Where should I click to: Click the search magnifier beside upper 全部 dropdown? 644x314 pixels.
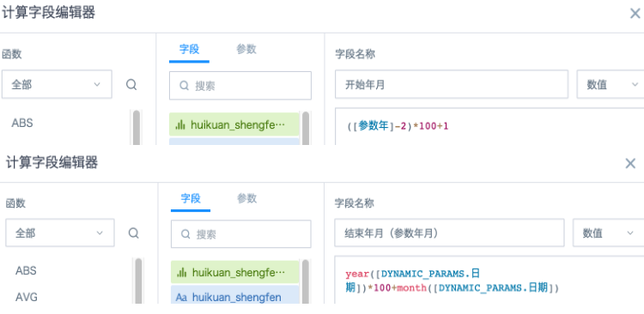(131, 85)
